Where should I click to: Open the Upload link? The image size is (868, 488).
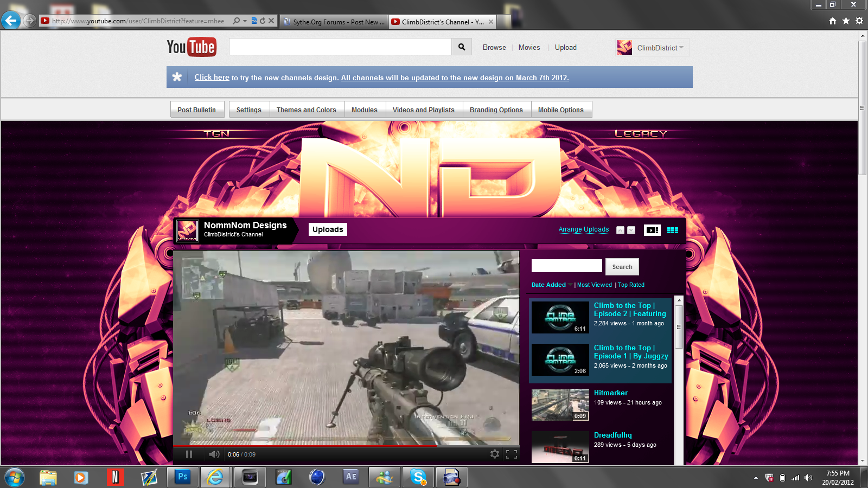coord(566,48)
